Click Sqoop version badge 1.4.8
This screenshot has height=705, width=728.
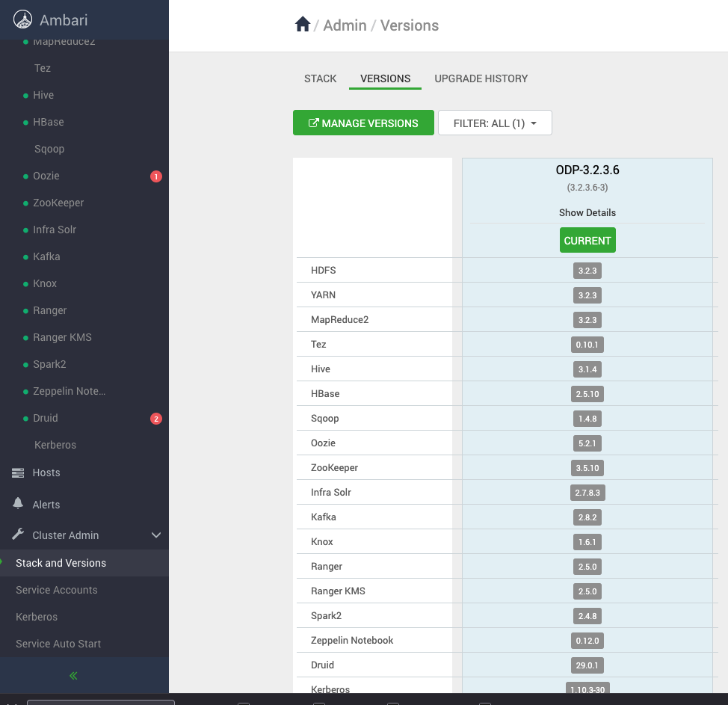click(587, 419)
